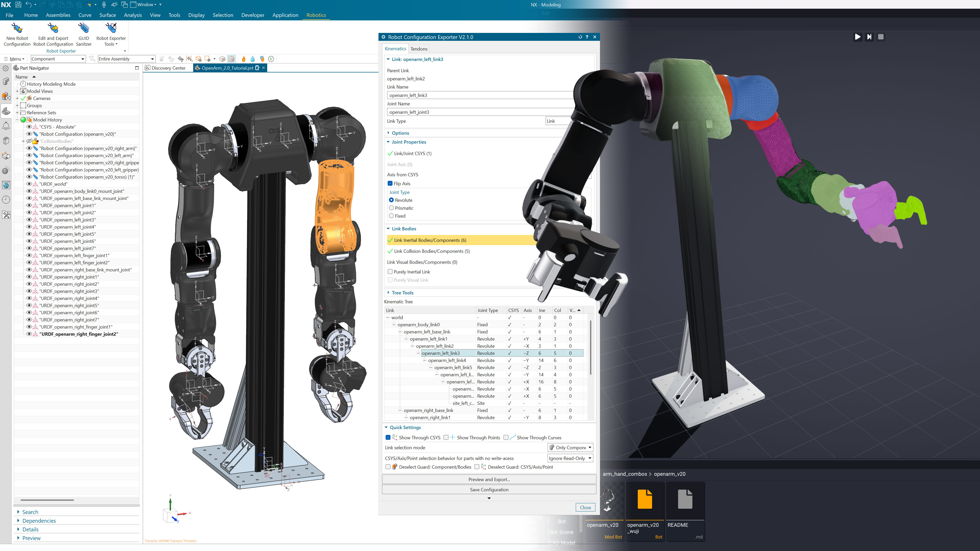Switch to the Assemblies ribbon tab
980x551 pixels.
pyautogui.click(x=58, y=15)
